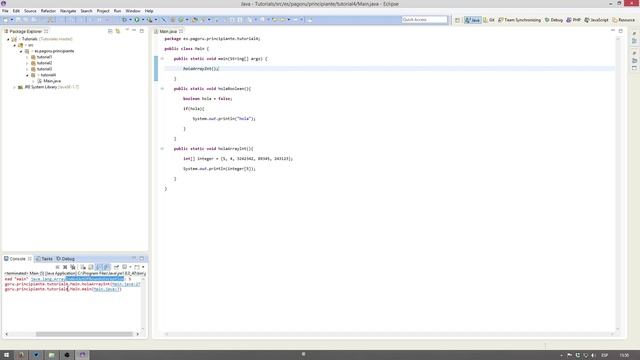
Task: Click the Quick Access search field
Action: tap(424, 20)
